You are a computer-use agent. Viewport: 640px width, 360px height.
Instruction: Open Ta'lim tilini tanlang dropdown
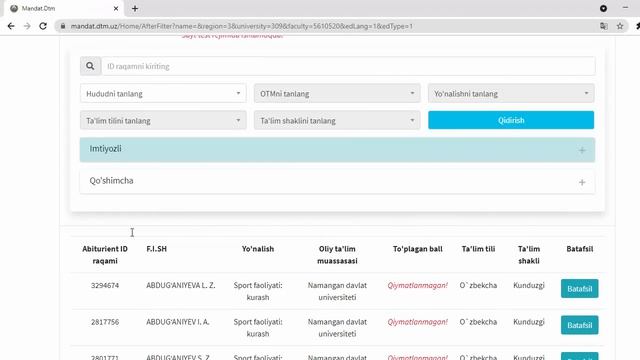(x=163, y=120)
